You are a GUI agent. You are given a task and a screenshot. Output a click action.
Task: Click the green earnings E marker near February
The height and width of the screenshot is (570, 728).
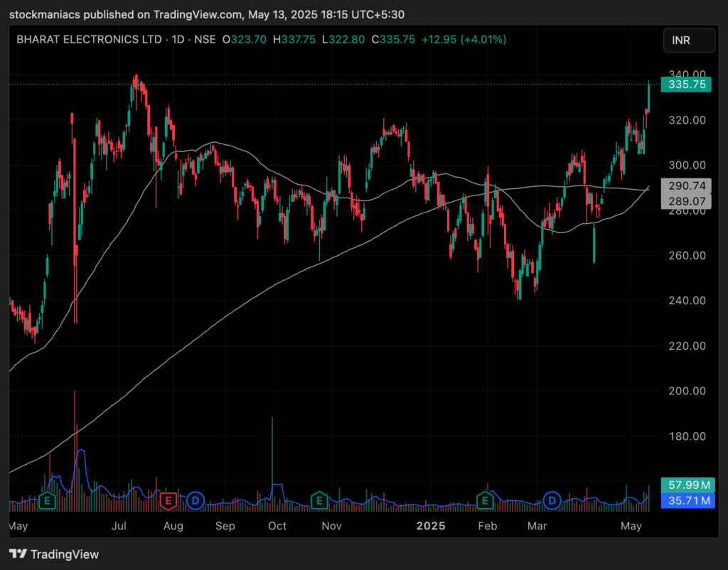pyautogui.click(x=485, y=501)
